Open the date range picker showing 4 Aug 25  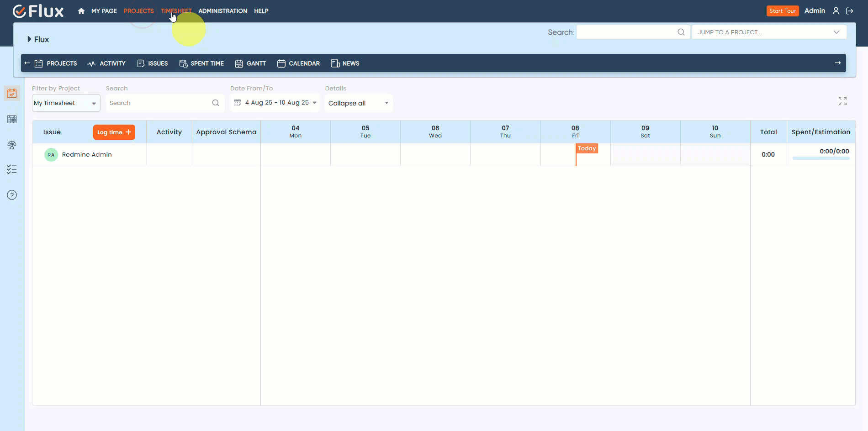(275, 103)
